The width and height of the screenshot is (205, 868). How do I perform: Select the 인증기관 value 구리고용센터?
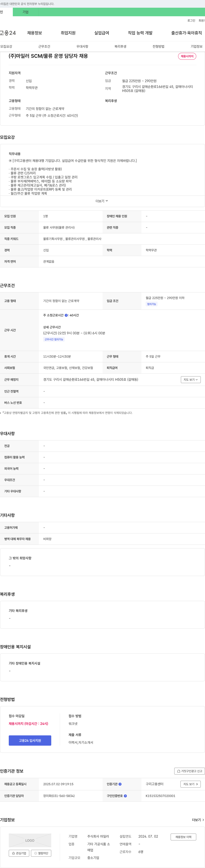click(155, 784)
